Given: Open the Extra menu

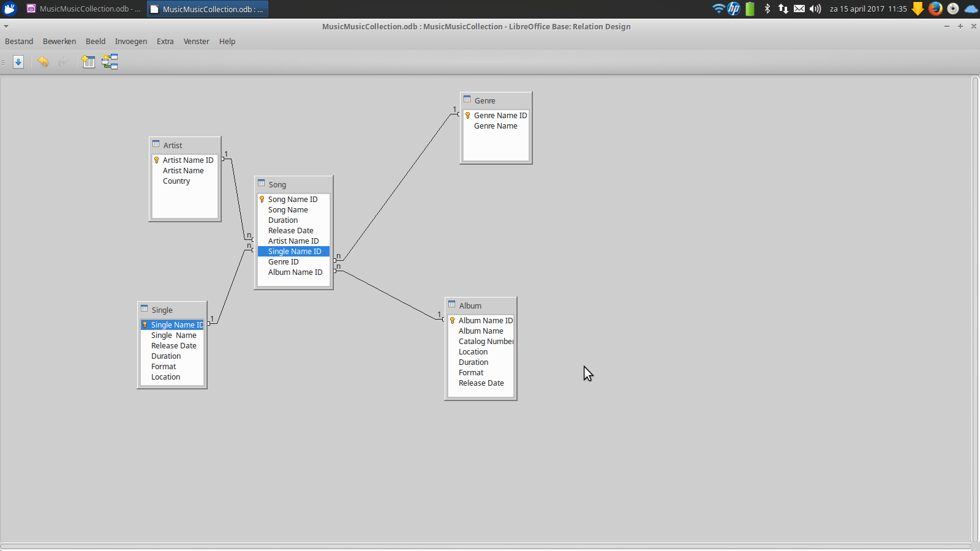Looking at the screenshot, I should pyautogui.click(x=165, y=42).
